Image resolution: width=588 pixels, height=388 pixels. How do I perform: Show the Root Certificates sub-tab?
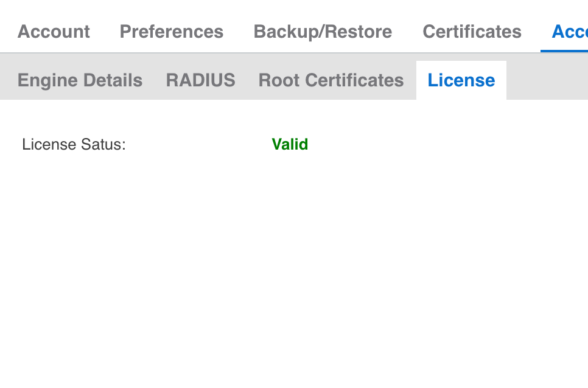(331, 80)
